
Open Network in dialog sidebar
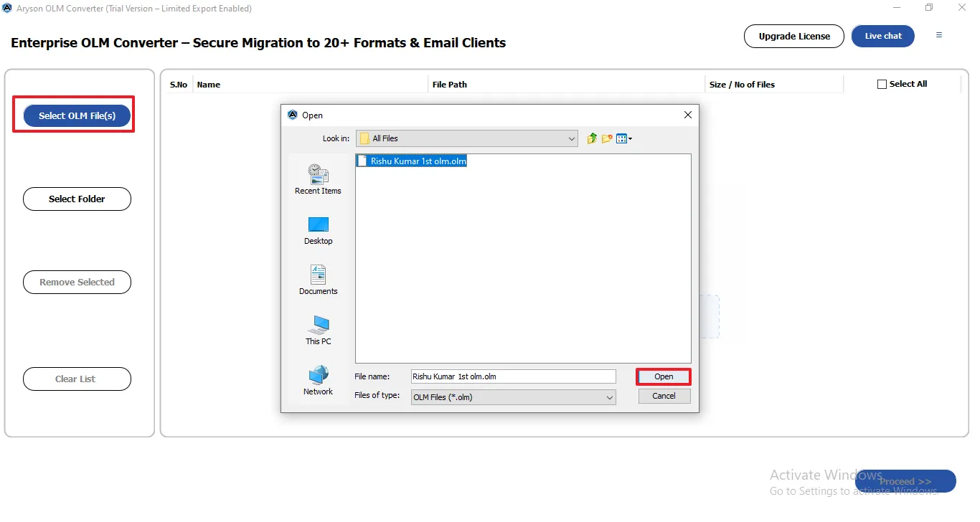[318, 381]
